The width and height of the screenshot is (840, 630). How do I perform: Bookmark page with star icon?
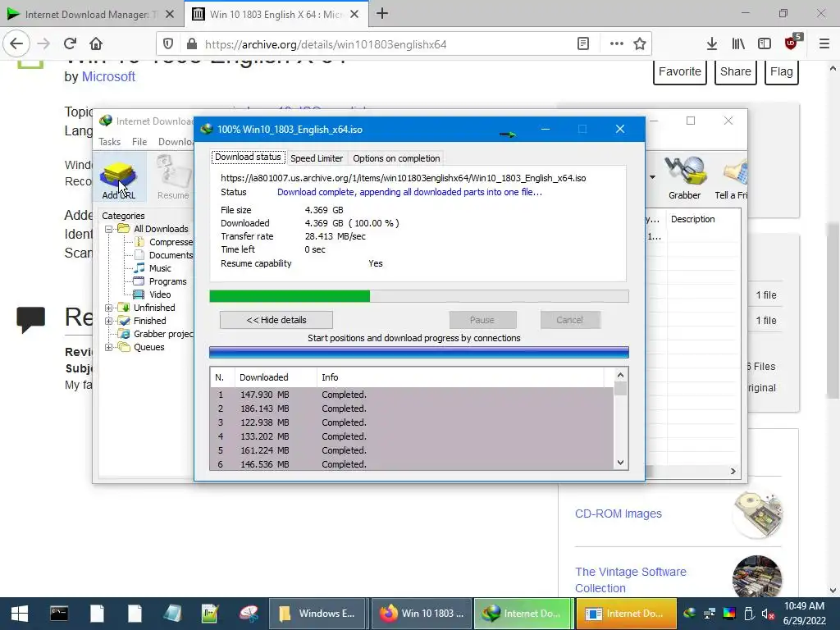pyautogui.click(x=640, y=44)
